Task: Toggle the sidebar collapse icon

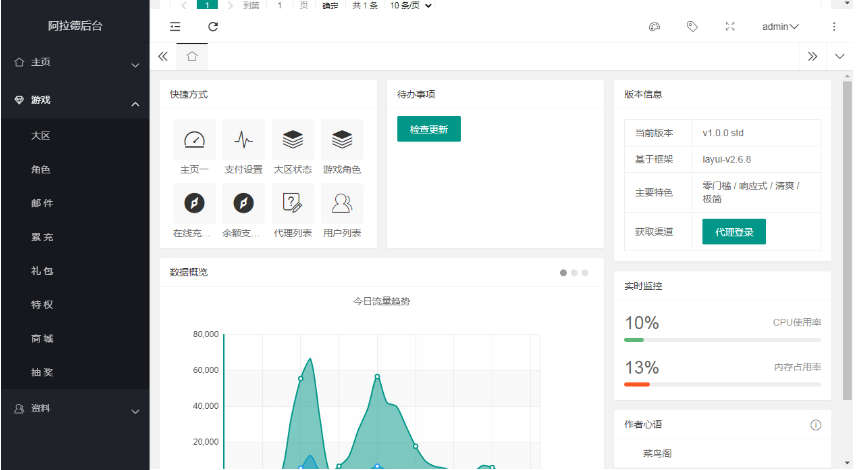Action: [175, 27]
